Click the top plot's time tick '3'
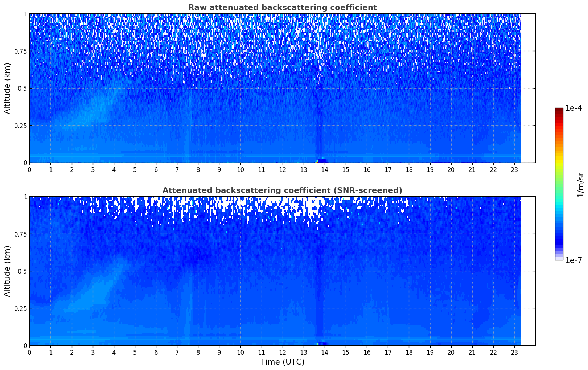Image resolution: width=588 pixels, height=370 pixels. [x=93, y=169]
